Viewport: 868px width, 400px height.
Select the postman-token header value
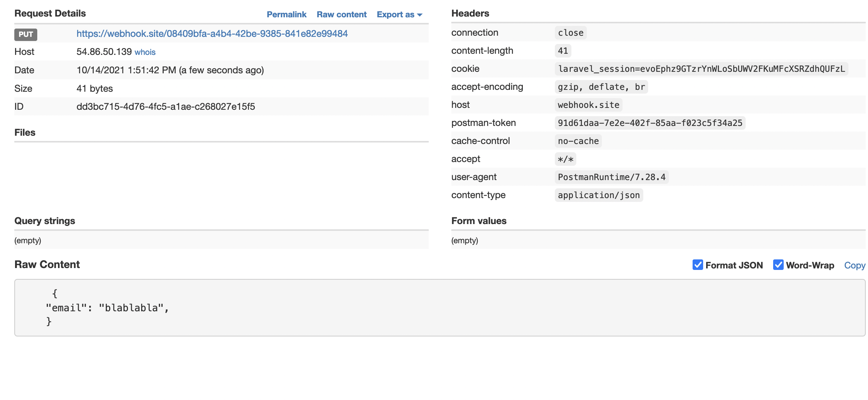pos(650,123)
